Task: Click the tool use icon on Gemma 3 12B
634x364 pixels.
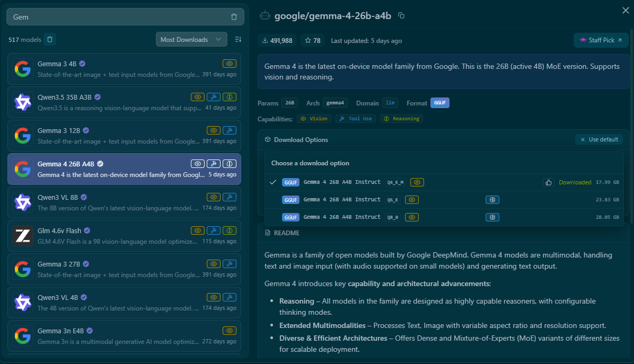Action: (x=229, y=130)
